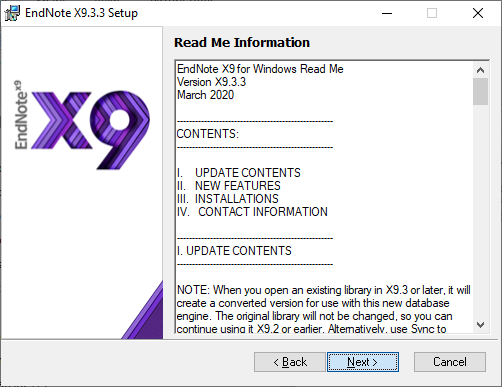Click the NOTE paragraph about converted libraries
The height and width of the screenshot is (387, 502).
[x=323, y=309]
